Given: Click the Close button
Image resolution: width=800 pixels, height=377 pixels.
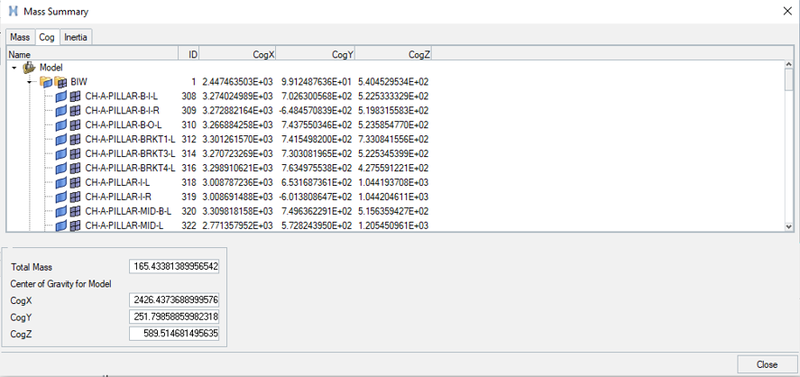Looking at the screenshot, I should click(767, 364).
